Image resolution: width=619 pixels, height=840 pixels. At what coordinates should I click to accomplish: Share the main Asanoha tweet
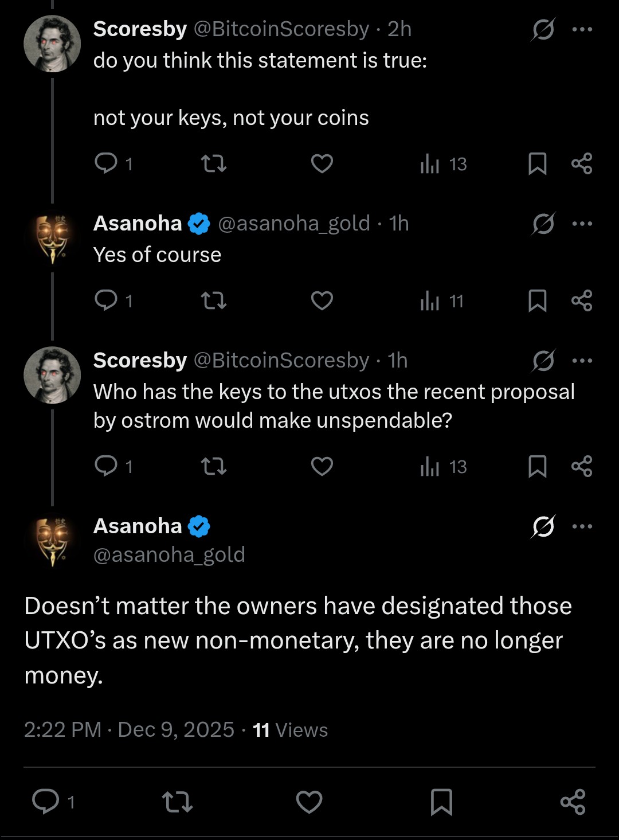pos(573,802)
